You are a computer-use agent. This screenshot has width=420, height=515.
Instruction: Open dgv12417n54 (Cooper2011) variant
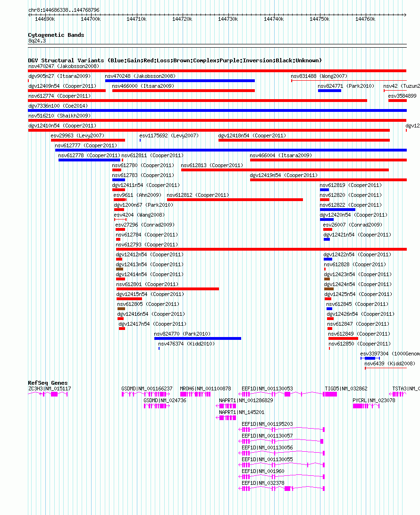point(152,324)
